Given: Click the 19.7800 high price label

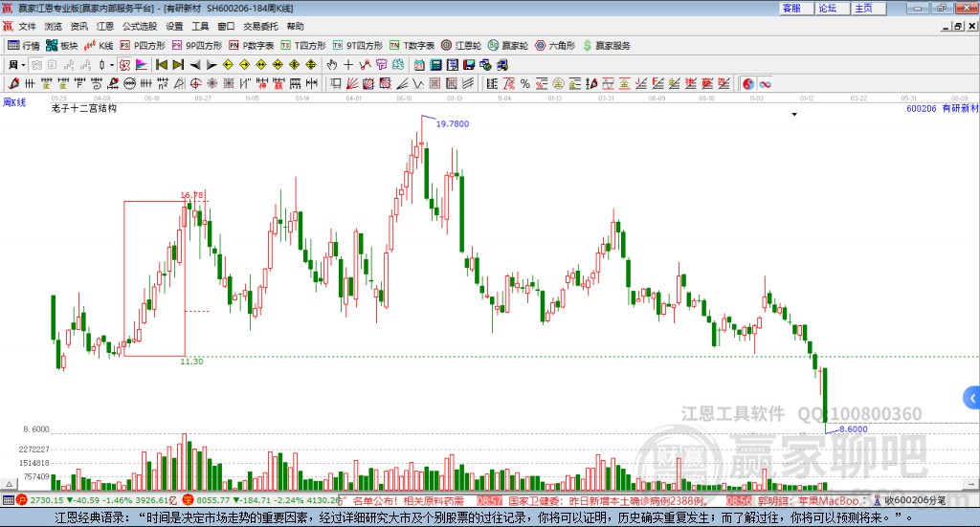Looking at the screenshot, I should [x=453, y=123].
